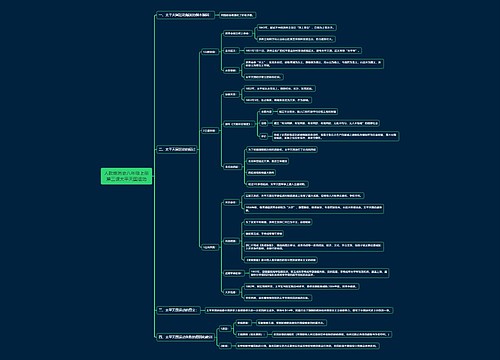Select the 目的 node under 天朝田亩制度
This screenshot has height=360, width=500.
[x=264, y=123]
